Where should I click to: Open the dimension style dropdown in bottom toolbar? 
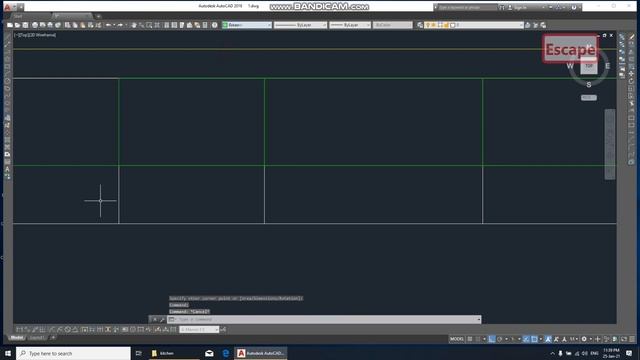click(199, 329)
